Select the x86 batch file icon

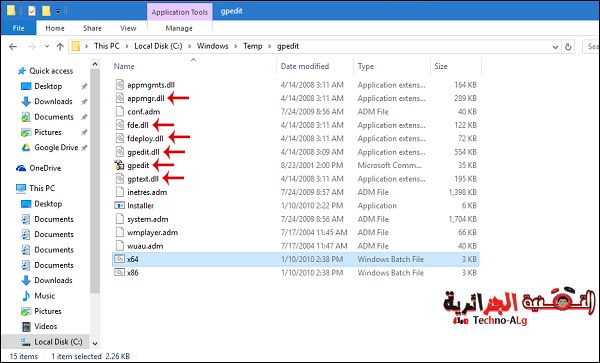[x=120, y=272]
